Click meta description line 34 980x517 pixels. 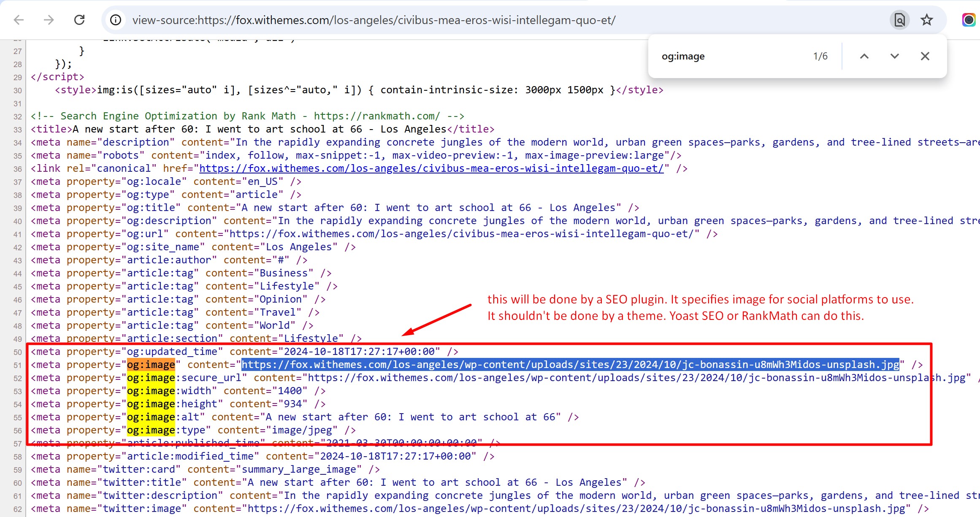click(x=505, y=142)
